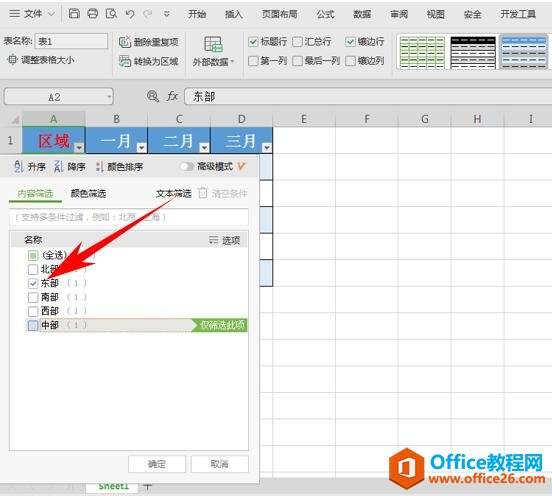
Task: Undo the last action
Action: tap(130, 14)
